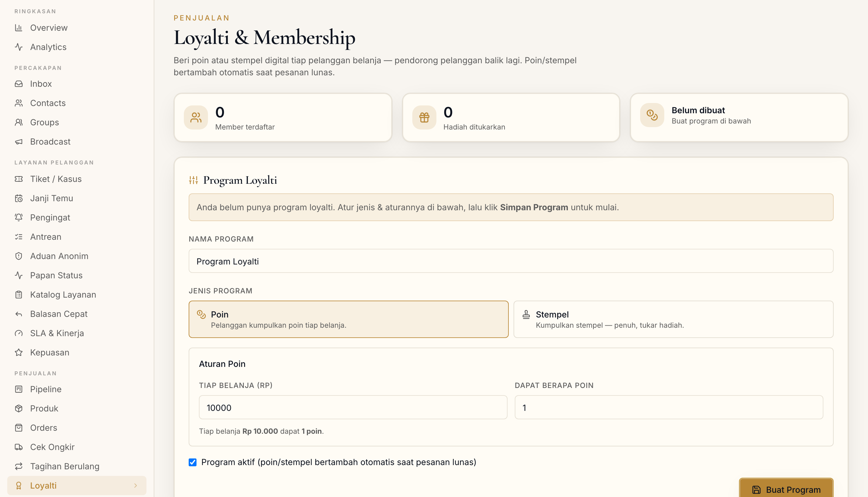
Task: Click the coins icon on Belum dibuat card
Action: 652,115
